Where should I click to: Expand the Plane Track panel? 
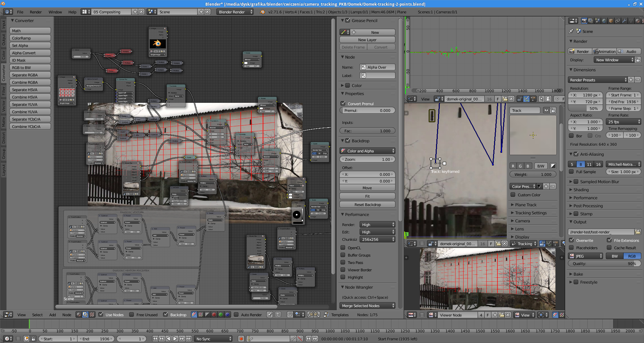526,205
